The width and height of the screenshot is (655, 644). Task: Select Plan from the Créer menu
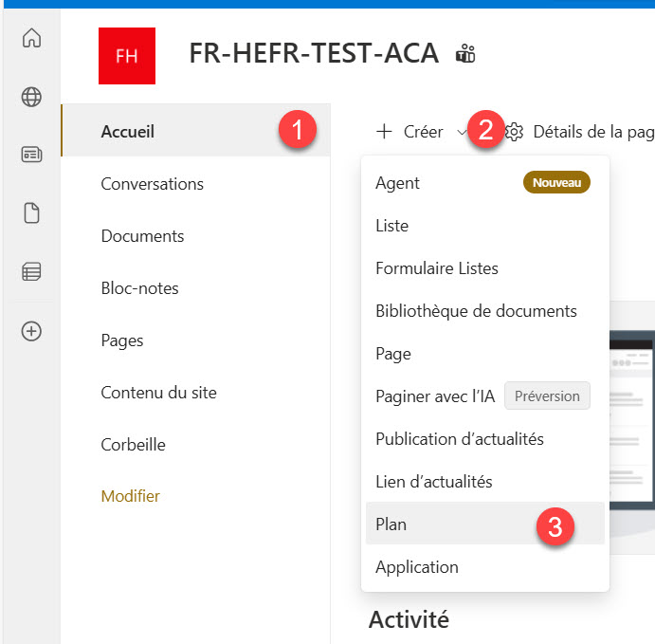click(391, 524)
